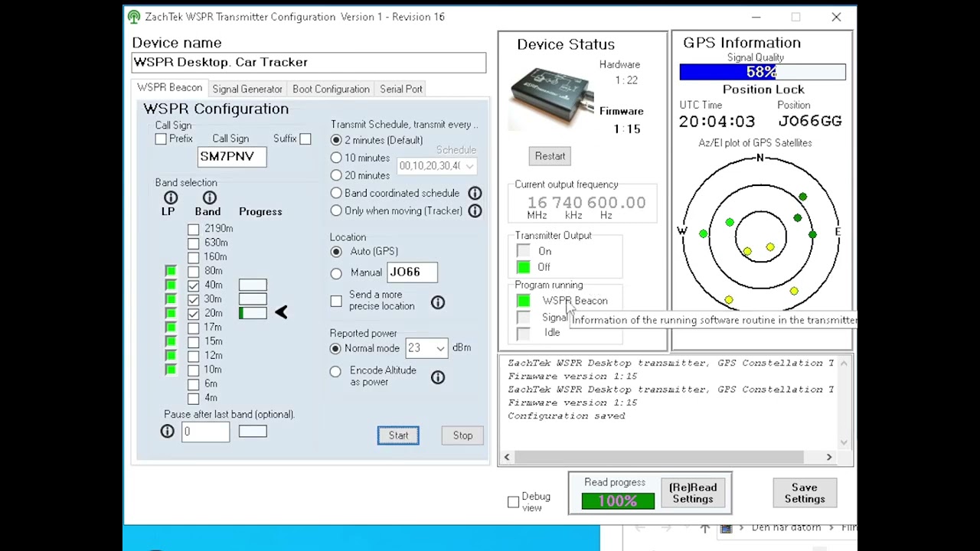Click the Call Sign field SM7PNV
980x551 pixels.
coord(232,157)
